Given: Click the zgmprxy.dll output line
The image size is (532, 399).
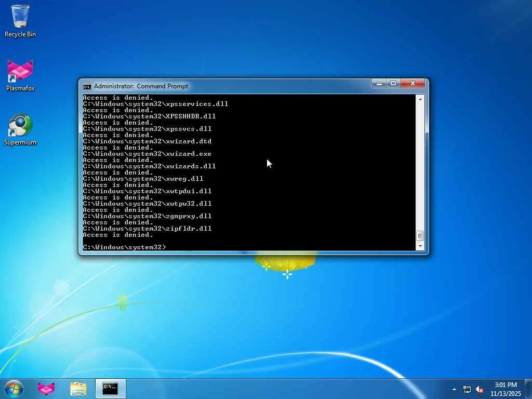Looking at the screenshot, I should 147,216.
